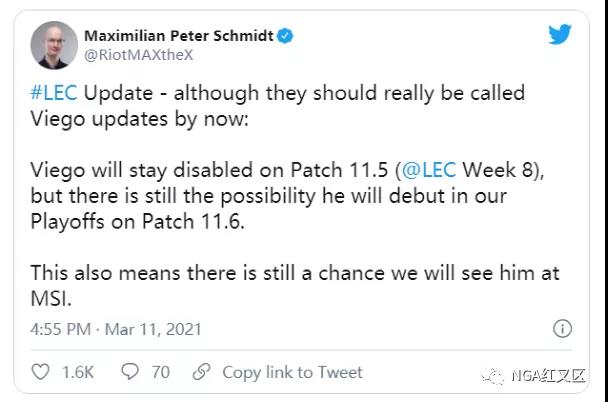
Task: Follow the @LEC mention link
Action: [x=429, y=170]
